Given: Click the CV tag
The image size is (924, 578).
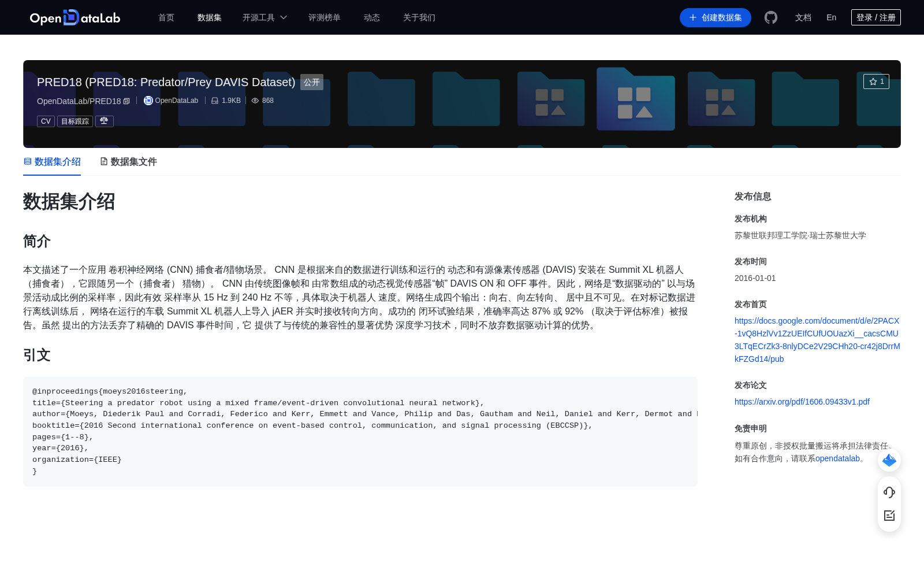Looking at the screenshot, I should click(x=46, y=121).
